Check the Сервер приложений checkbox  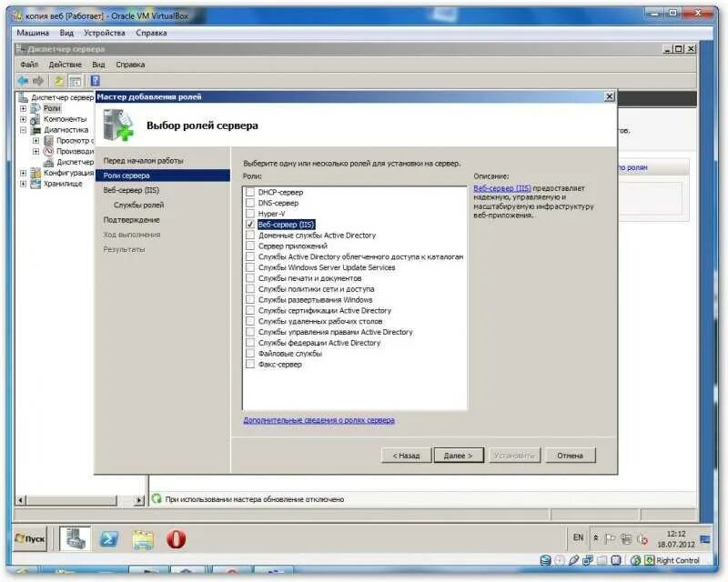point(250,246)
